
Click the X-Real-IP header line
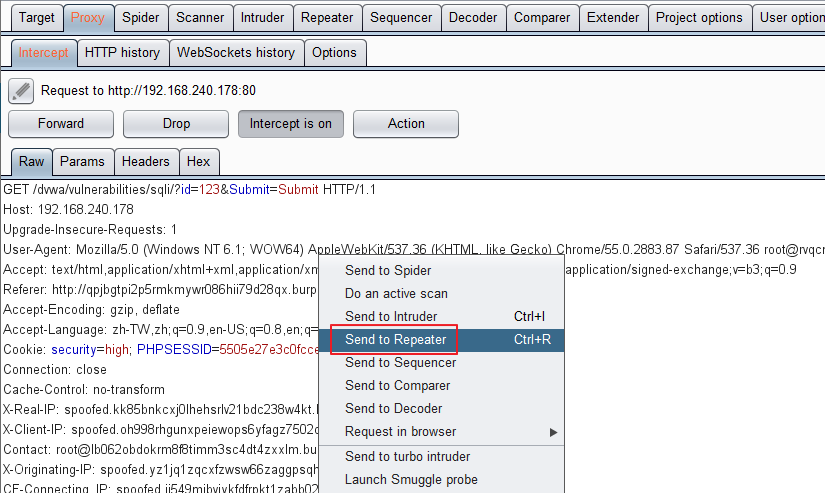click(160, 410)
